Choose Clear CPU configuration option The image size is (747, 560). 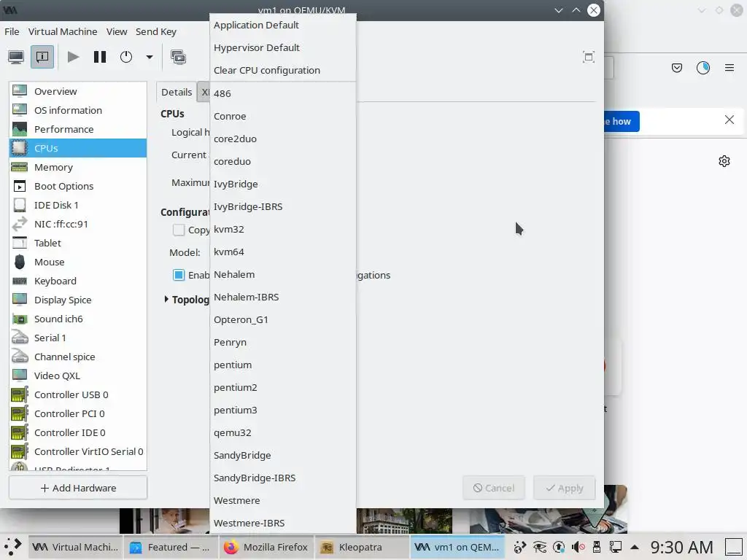(282, 70)
